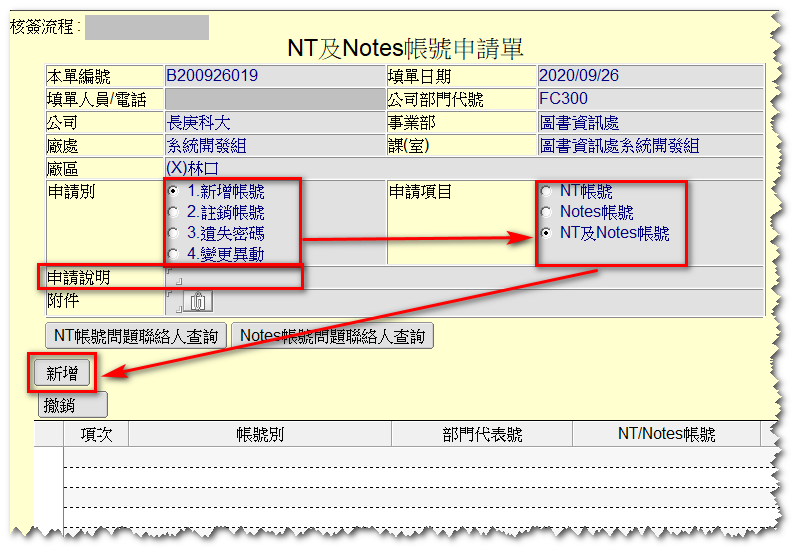Click the 新增 button
The height and width of the screenshot is (554, 799).
tap(62, 373)
